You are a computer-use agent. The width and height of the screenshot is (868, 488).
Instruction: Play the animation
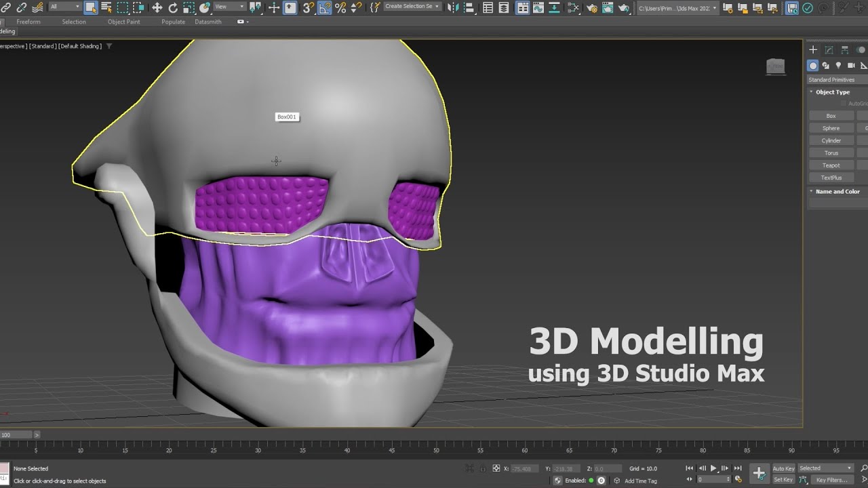pos(713,468)
